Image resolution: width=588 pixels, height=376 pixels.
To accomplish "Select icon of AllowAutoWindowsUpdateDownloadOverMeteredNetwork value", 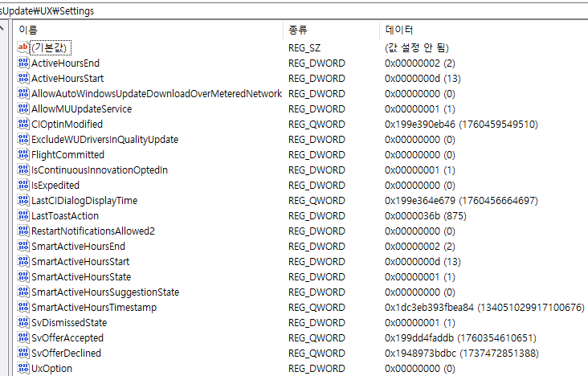I will pyautogui.click(x=22, y=93).
